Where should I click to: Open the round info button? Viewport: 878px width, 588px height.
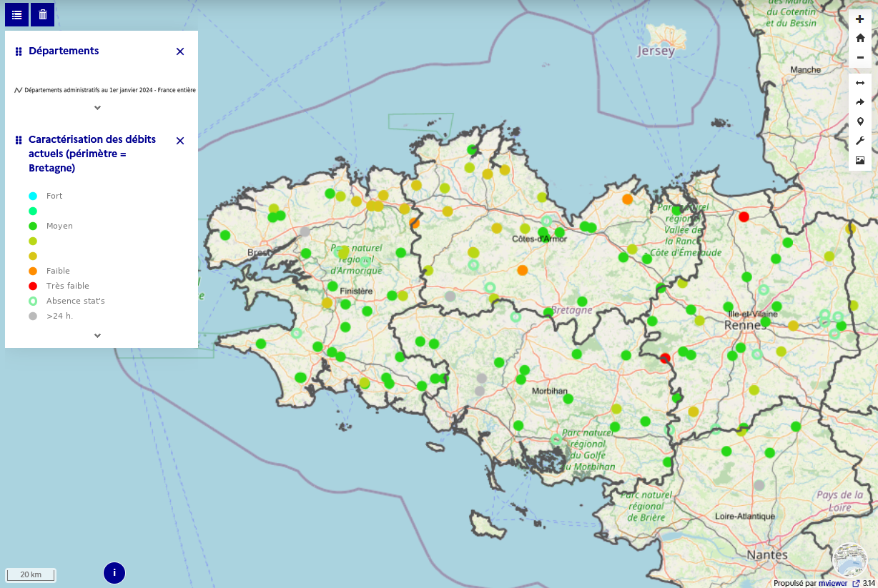pos(114,572)
